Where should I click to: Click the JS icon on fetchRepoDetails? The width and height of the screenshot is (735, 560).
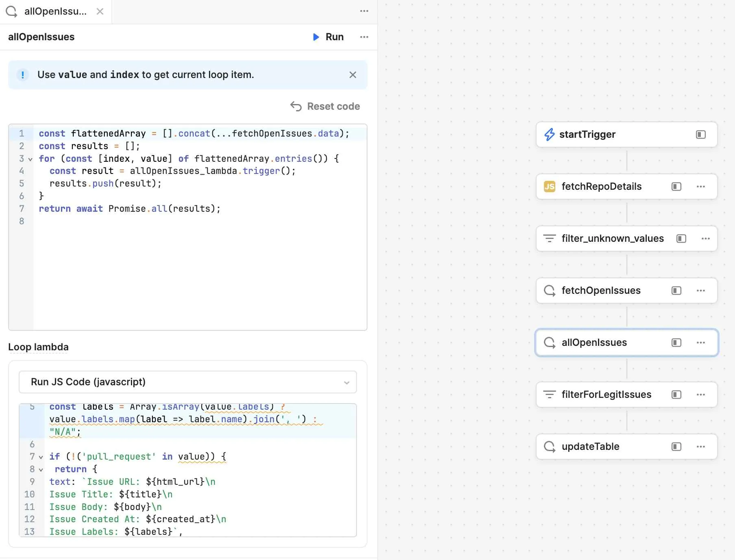coord(550,187)
